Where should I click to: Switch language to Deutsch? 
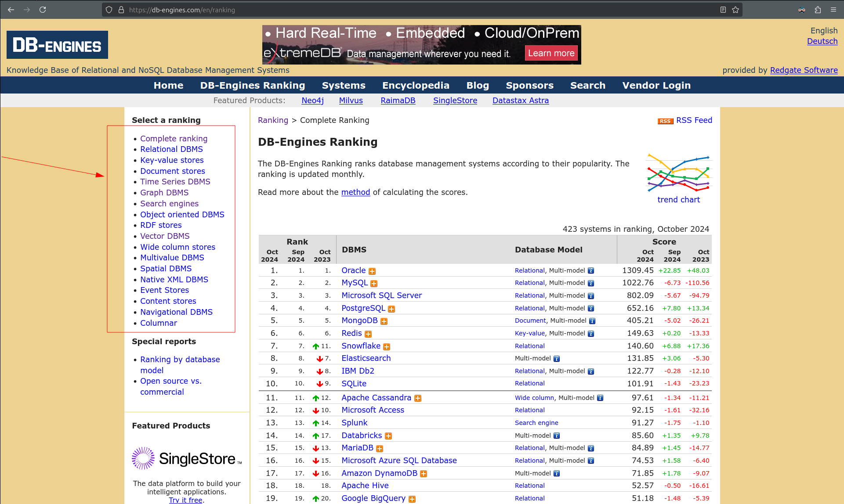click(x=822, y=41)
